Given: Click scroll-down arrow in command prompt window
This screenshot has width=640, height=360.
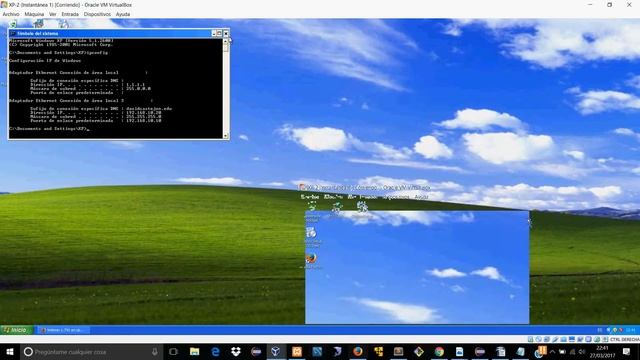Looking at the screenshot, I should click(x=226, y=136).
